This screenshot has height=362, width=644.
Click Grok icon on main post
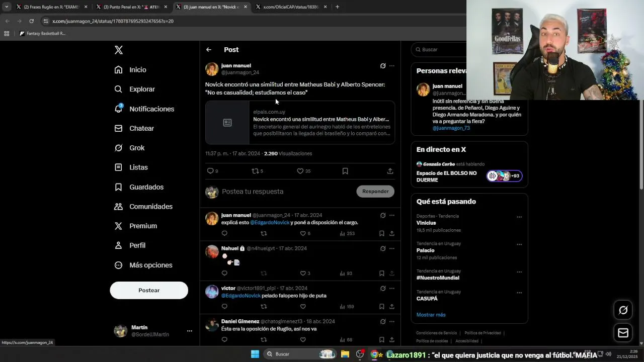pos(383,66)
